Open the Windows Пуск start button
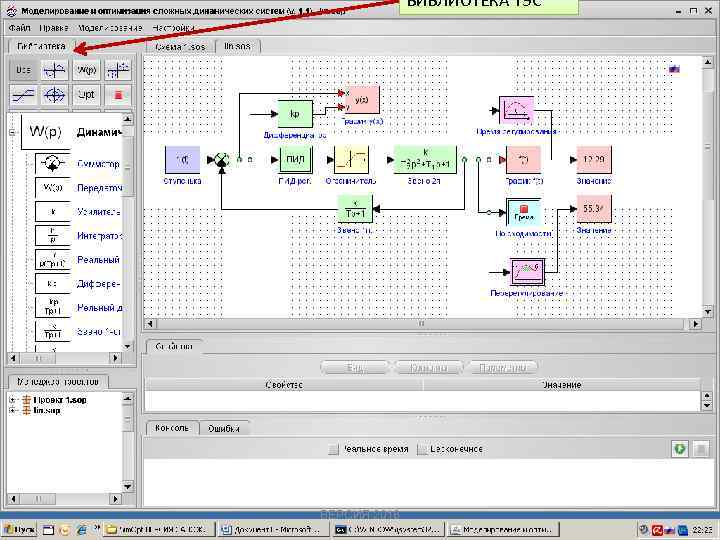 (20, 530)
